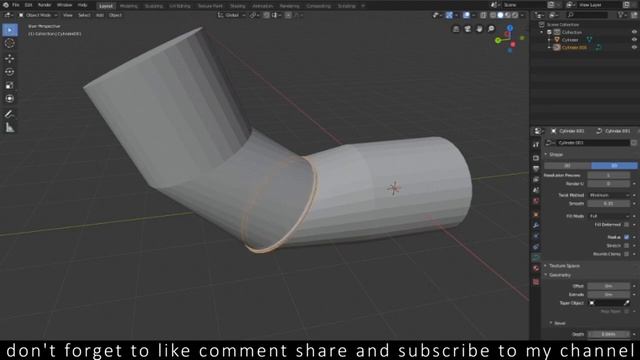Open the viewport Select menu
The height and width of the screenshot is (360, 640).
click(x=84, y=15)
